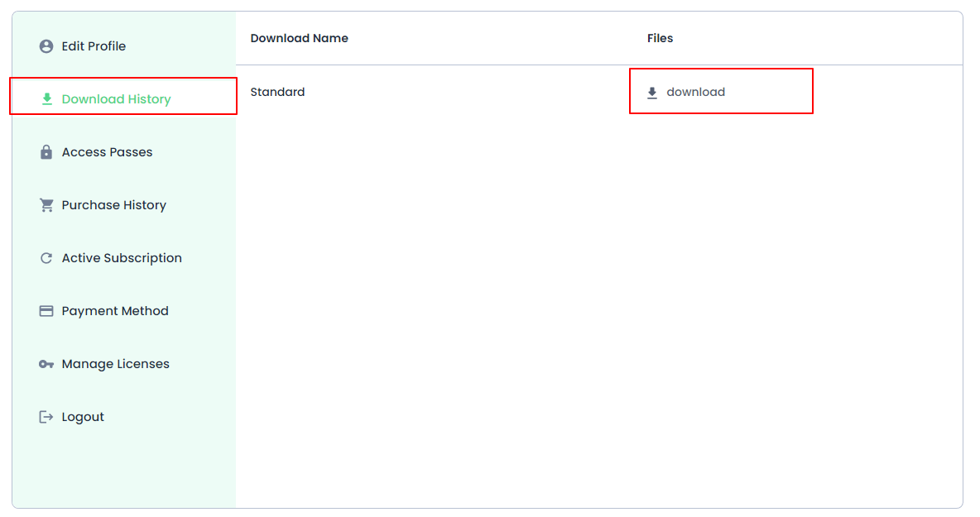
Task: Click the exit arrow icon beside Logout
Action: point(46,417)
